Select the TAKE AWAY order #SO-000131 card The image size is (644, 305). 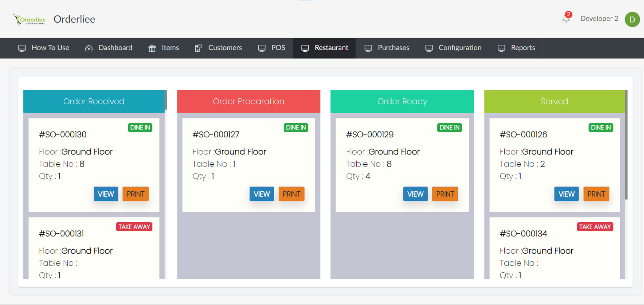[94, 249]
